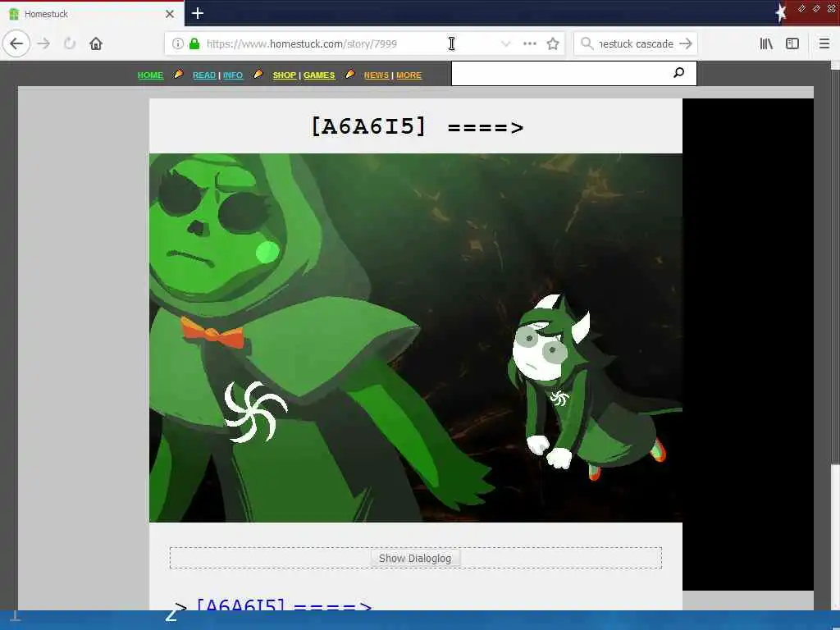Open the GAMES site link
The image size is (840, 630).
pos(319,75)
